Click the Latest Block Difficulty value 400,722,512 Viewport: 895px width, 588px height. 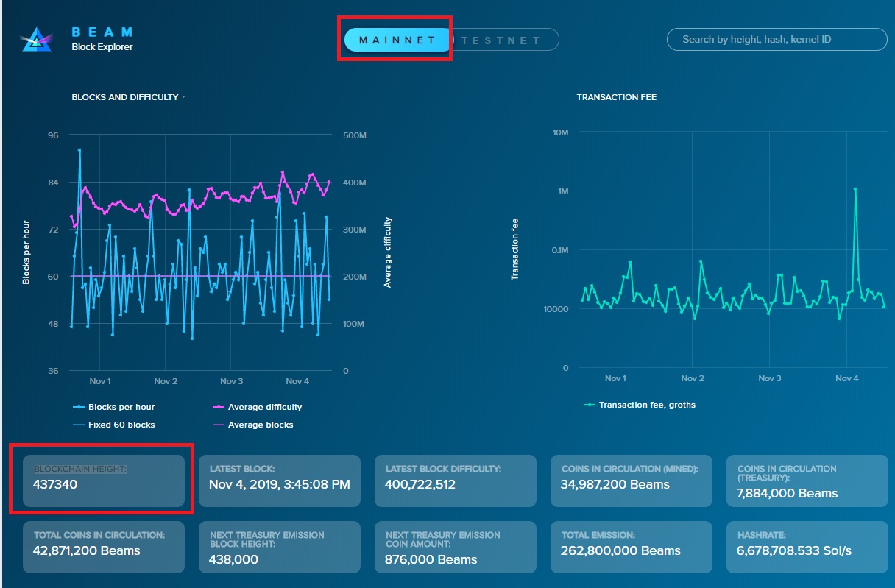(x=420, y=485)
